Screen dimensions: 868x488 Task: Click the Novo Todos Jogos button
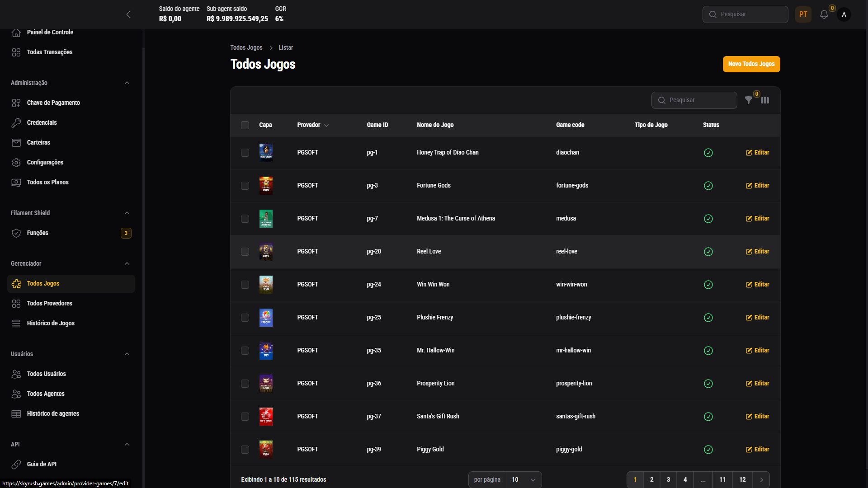[x=751, y=64]
